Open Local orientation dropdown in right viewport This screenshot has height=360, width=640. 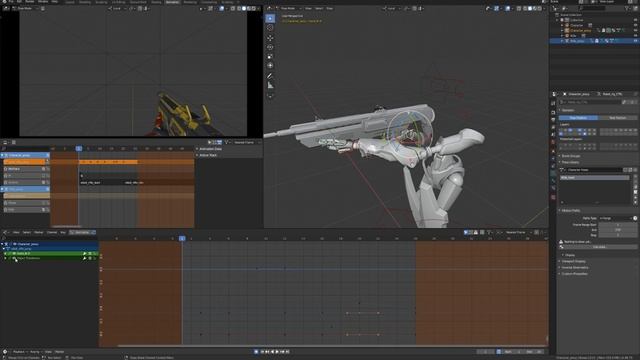(392, 8)
